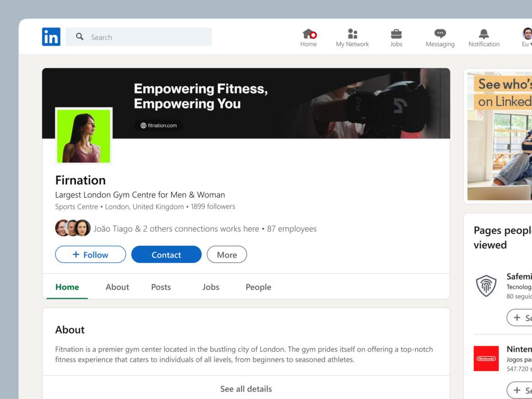Click the Nintendo red logo

(x=486, y=358)
